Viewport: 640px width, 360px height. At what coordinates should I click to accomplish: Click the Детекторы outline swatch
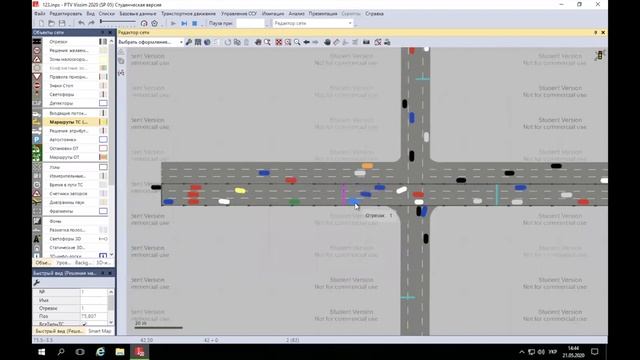[x=103, y=103]
